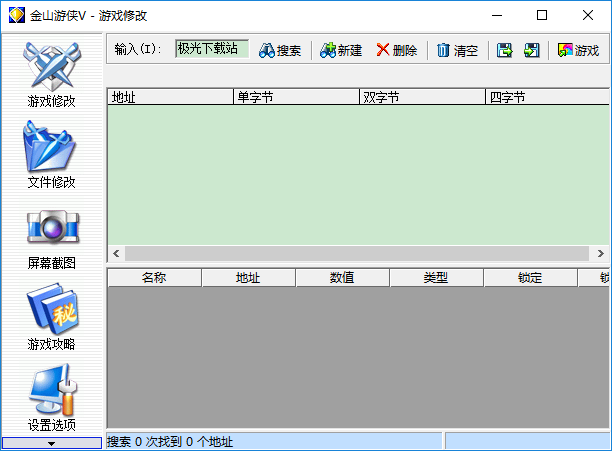Minimize the 金山游侠V window
The height and width of the screenshot is (451, 612).
pos(497,15)
